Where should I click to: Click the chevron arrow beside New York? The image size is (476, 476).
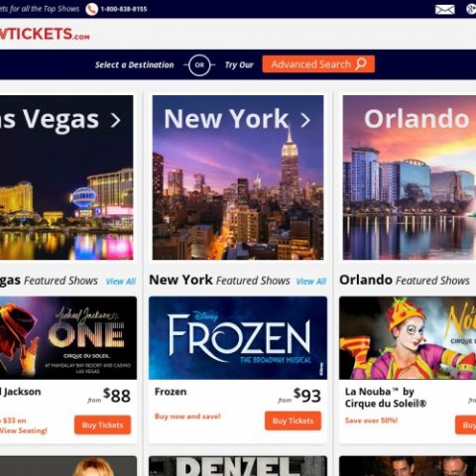pos(305,120)
